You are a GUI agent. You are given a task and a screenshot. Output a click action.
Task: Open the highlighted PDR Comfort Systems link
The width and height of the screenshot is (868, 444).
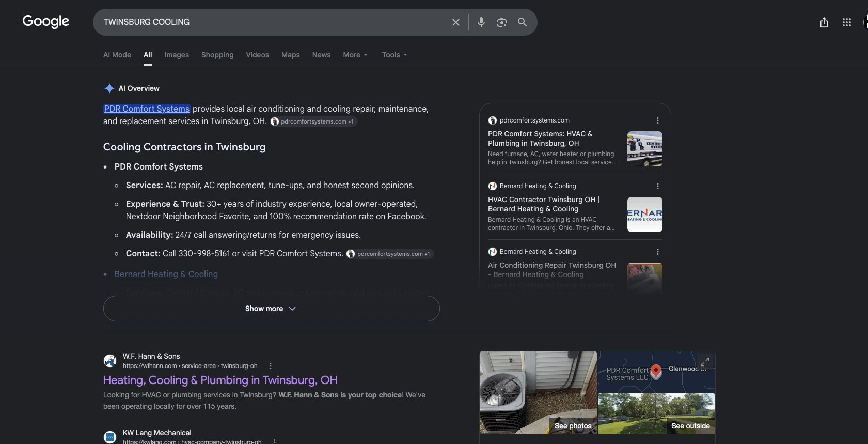pos(147,109)
